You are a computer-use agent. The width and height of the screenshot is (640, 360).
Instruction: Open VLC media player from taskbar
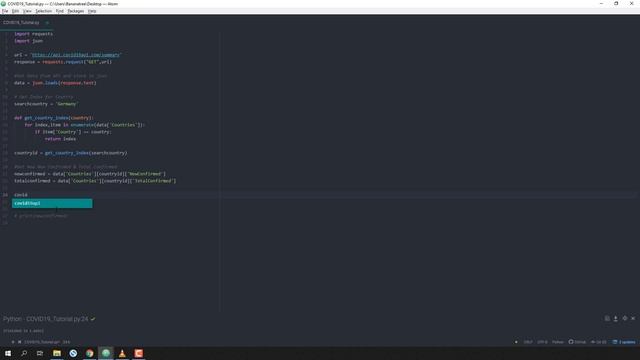(x=122, y=353)
